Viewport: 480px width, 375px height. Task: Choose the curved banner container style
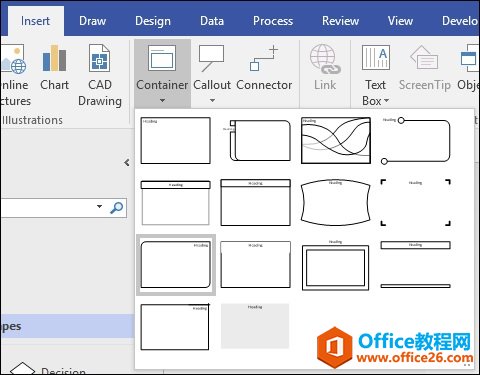[x=336, y=203]
